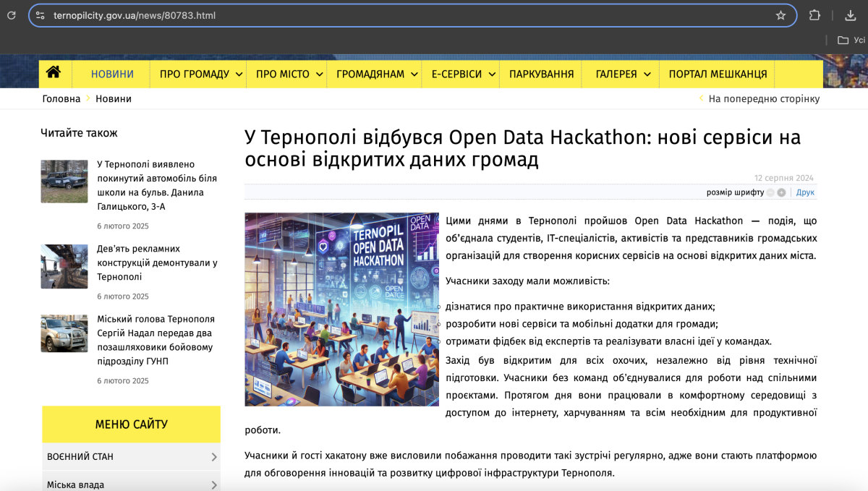Increase font size with the plus icon
868x491 pixels.
pyautogui.click(x=782, y=192)
